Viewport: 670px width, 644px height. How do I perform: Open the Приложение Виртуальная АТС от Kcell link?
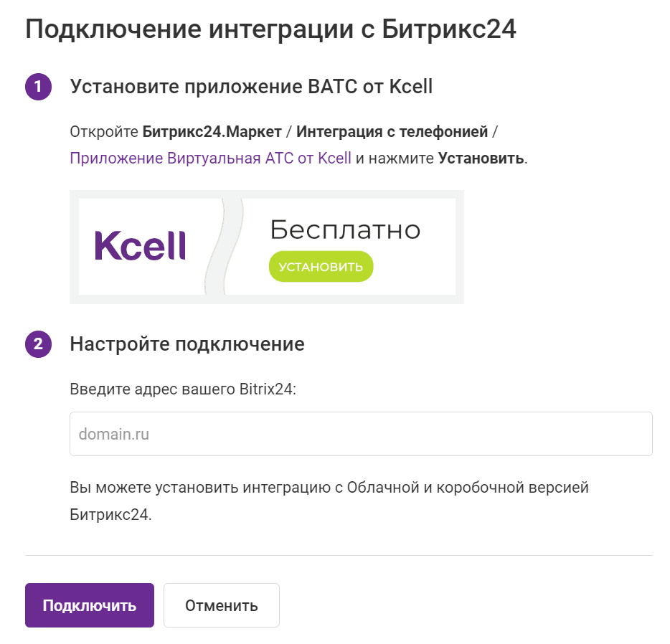point(210,158)
